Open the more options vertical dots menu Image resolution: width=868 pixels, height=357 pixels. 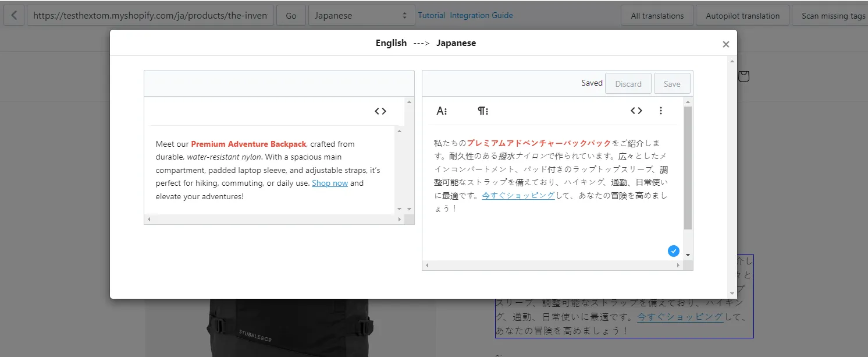click(661, 111)
